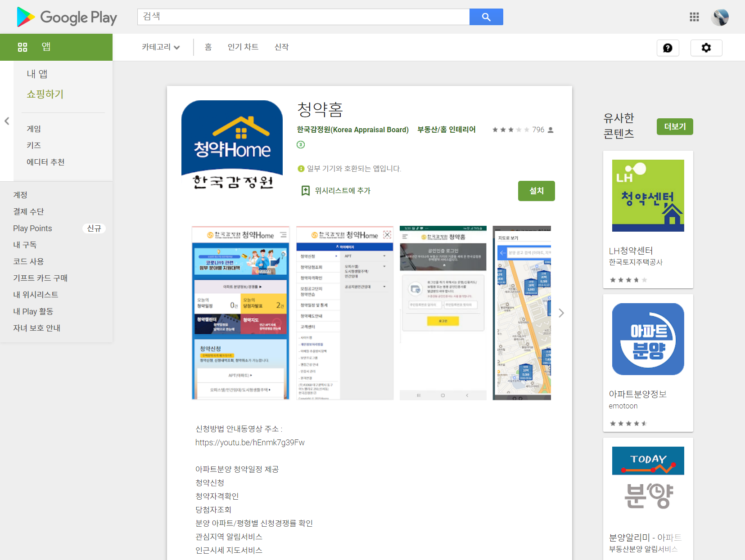
Task: Open 내 구독 link
Action: point(25,245)
